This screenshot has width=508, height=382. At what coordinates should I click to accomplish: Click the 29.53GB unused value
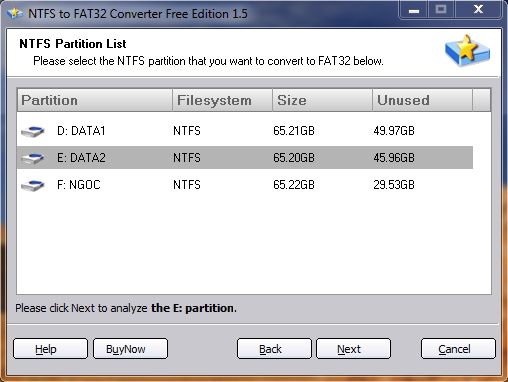[x=394, y=185]
